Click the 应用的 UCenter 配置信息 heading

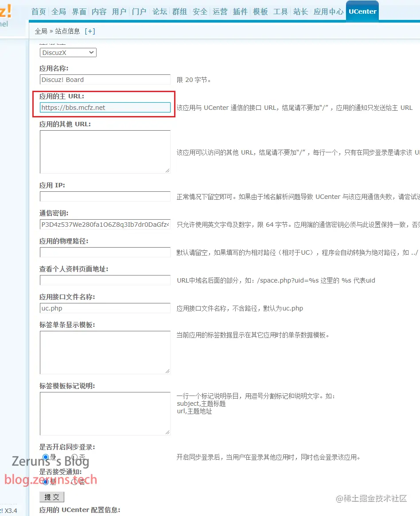click(80, 510)
